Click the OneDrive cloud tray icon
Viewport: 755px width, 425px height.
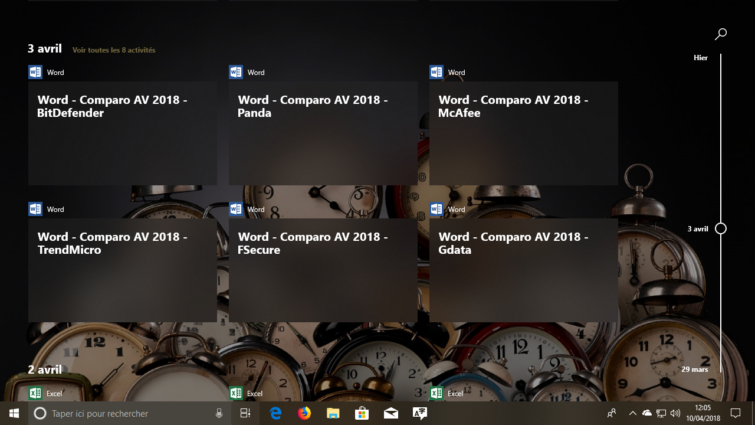click(x=647, y=413)
